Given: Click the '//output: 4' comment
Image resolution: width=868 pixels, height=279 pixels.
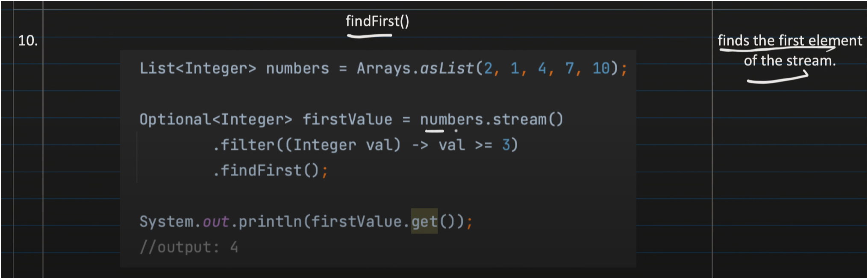Looking at the screenshot, I should point(188,247).
